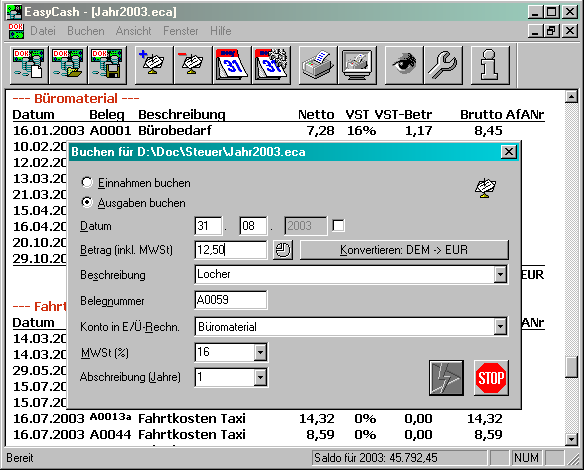Click the print preview monitor icon

coord(357,65)
